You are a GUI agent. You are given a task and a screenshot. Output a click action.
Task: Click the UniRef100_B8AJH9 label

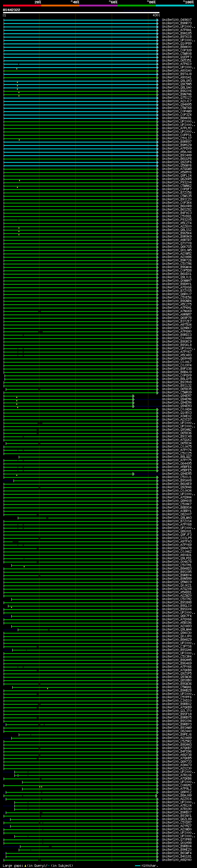(x=177, y=796)
